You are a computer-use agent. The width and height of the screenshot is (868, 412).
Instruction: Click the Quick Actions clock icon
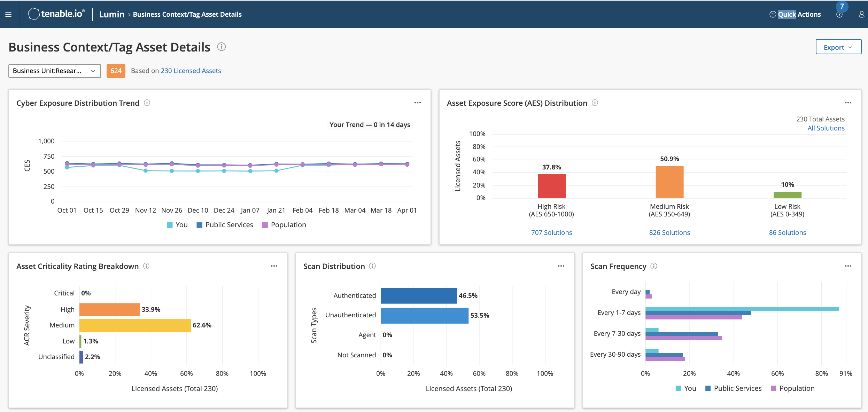[773, 14]
